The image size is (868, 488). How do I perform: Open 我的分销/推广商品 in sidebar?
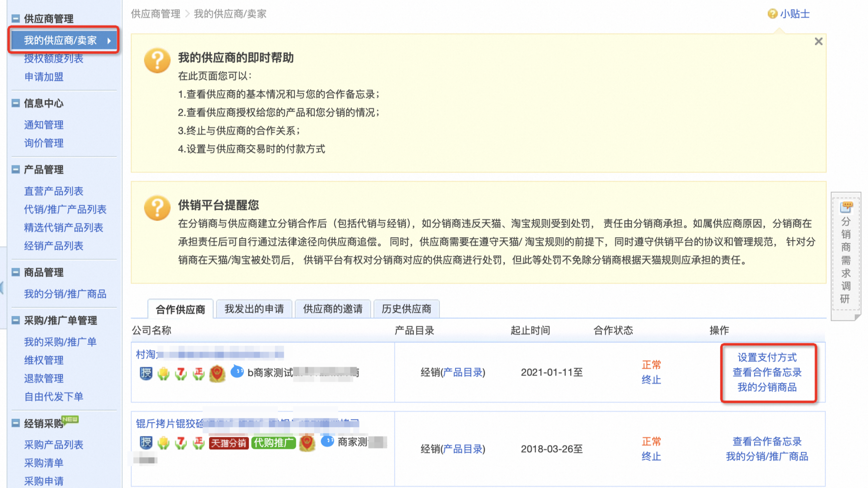65,294
